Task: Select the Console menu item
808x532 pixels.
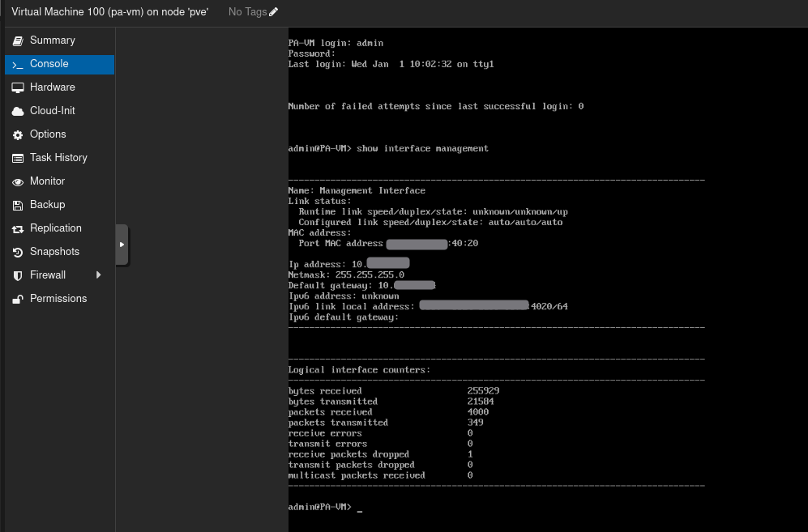Action: (49, 64)
